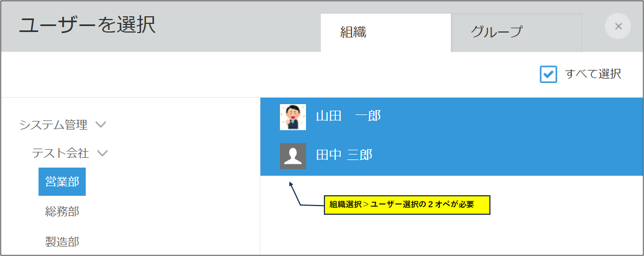The width and height of the screenshot is (644, 256).
Task: Deselect user 山田 一郎 by name
Action: click(348, 116)
